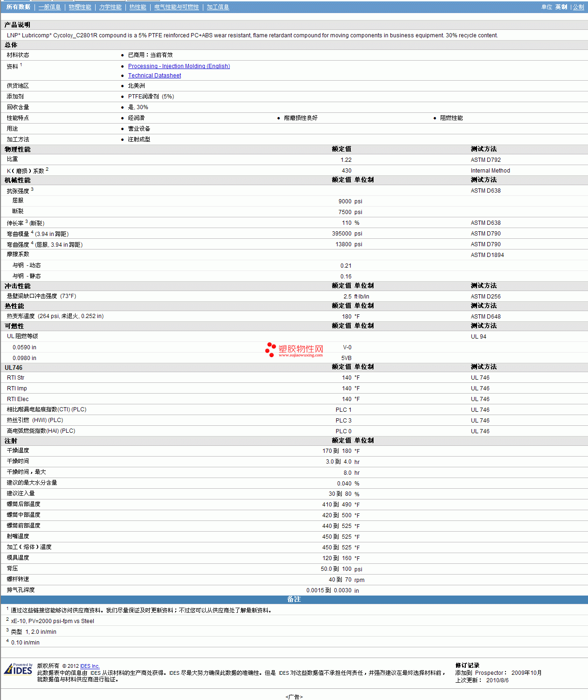Click the 断裂 tensile strength value 7500

click(345, 212)
